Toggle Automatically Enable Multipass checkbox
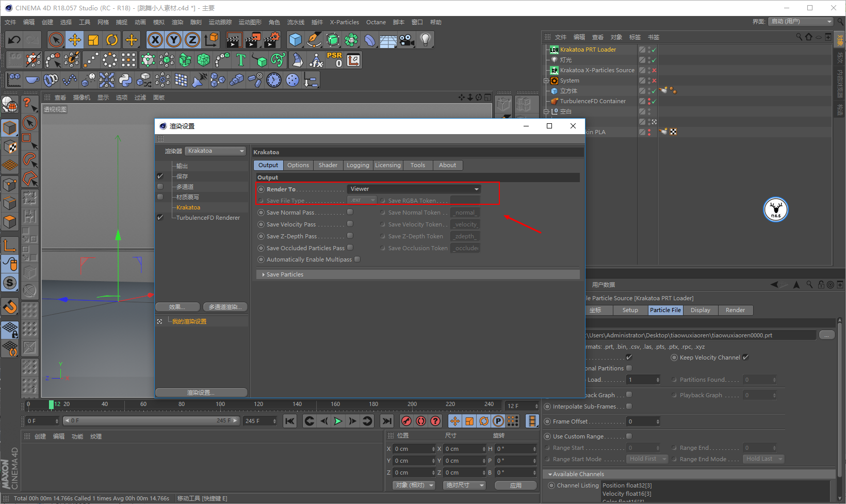The image size is (846, 504). point(357,259)
